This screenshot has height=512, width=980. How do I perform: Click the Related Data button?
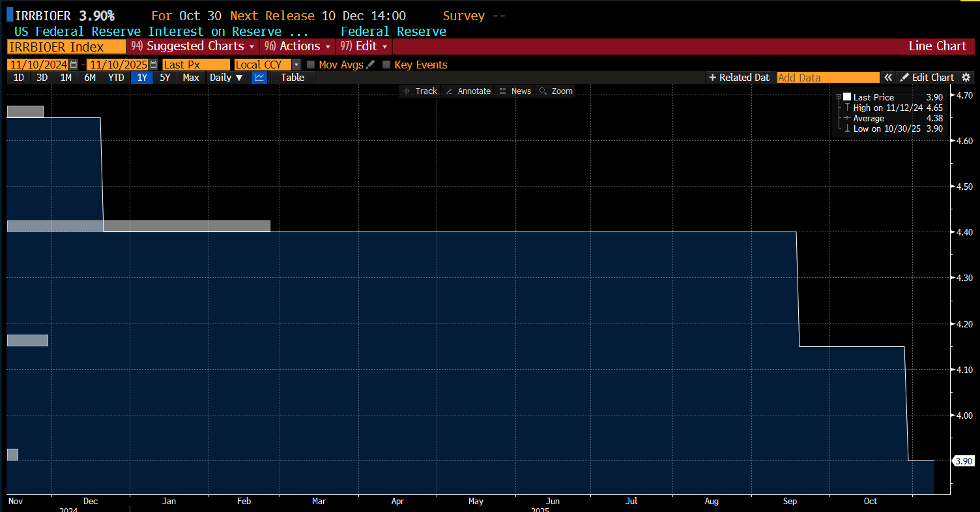pyautogui.click(x=740, y=78)
